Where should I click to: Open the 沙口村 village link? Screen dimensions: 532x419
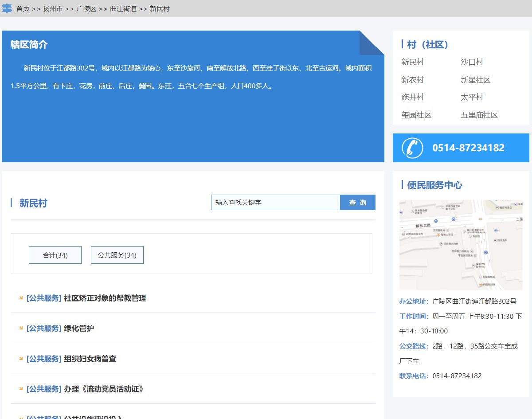[472, 62]
